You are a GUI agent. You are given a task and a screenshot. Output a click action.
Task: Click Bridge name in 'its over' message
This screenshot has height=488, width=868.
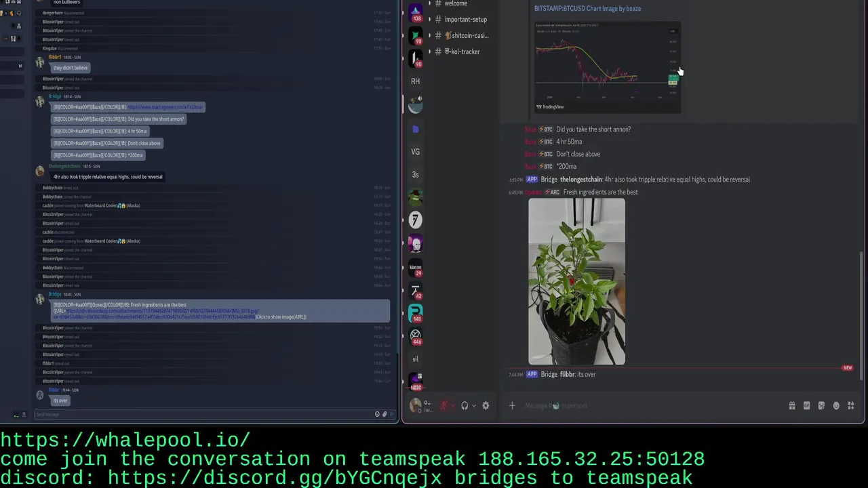pos(549,374)
